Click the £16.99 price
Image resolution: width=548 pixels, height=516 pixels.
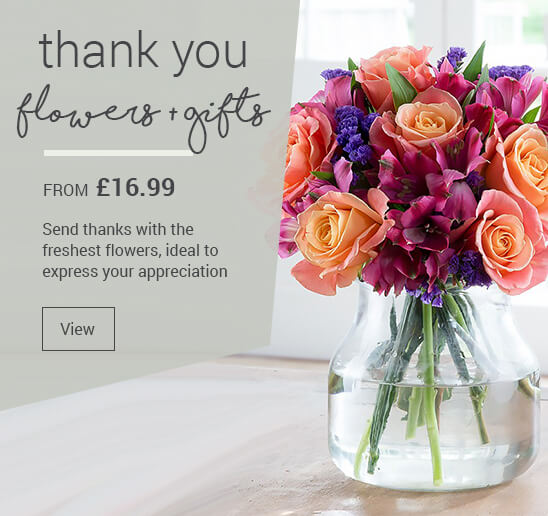136,187
